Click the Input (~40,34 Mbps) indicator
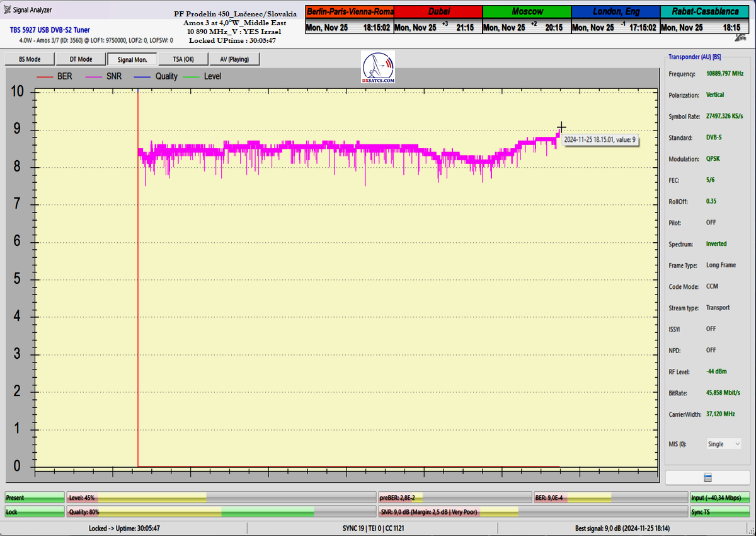The width and height of the screenshot is (756, 536). point(719,498)
